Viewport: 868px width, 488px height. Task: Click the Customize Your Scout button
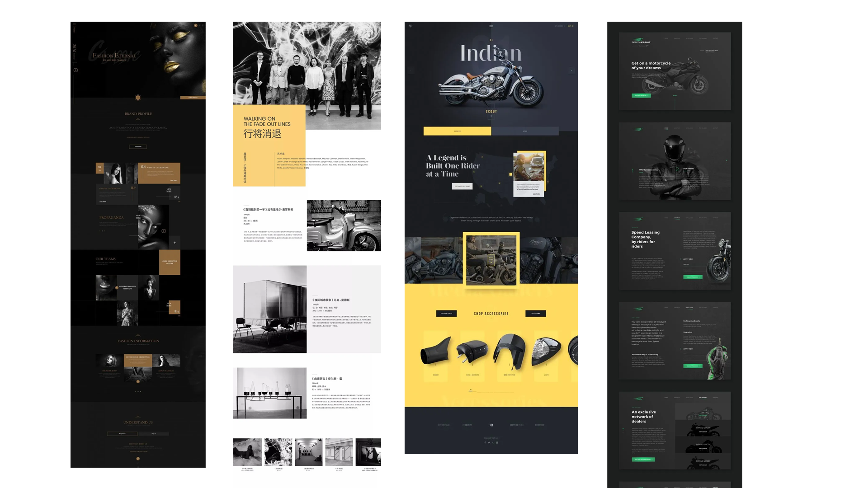coord(462,186)
